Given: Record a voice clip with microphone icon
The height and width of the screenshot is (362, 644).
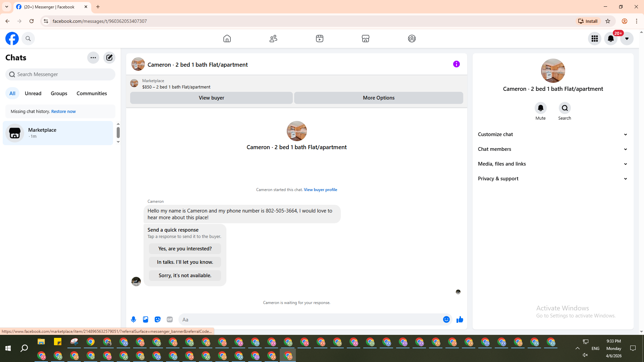Looking at the screenshot, I should coord(133,320).
